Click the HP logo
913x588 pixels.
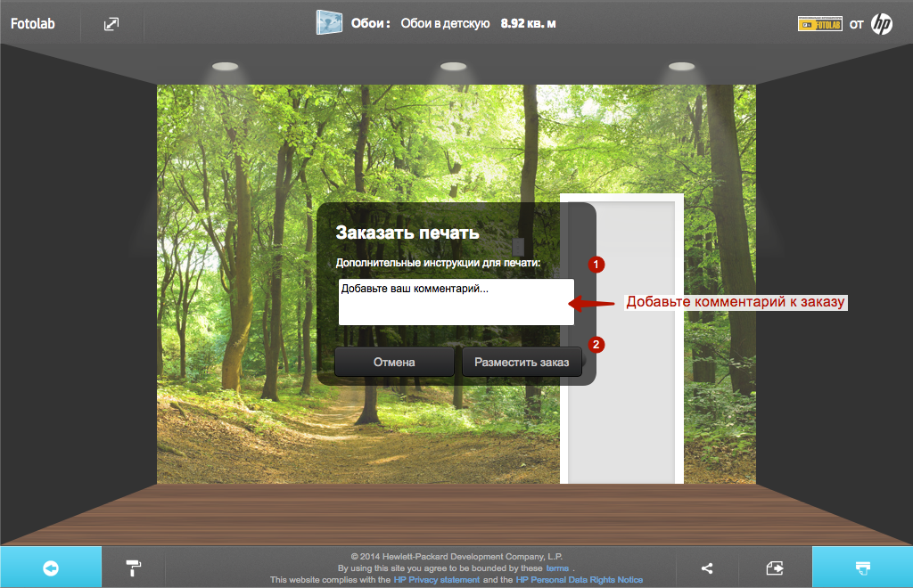click(x=882, y=24)
